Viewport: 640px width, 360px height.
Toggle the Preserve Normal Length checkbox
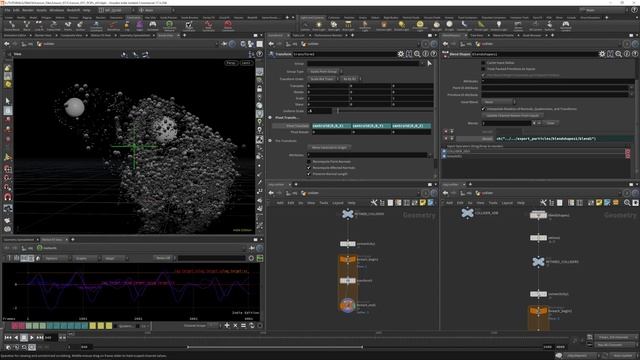(x=309, y=174)
